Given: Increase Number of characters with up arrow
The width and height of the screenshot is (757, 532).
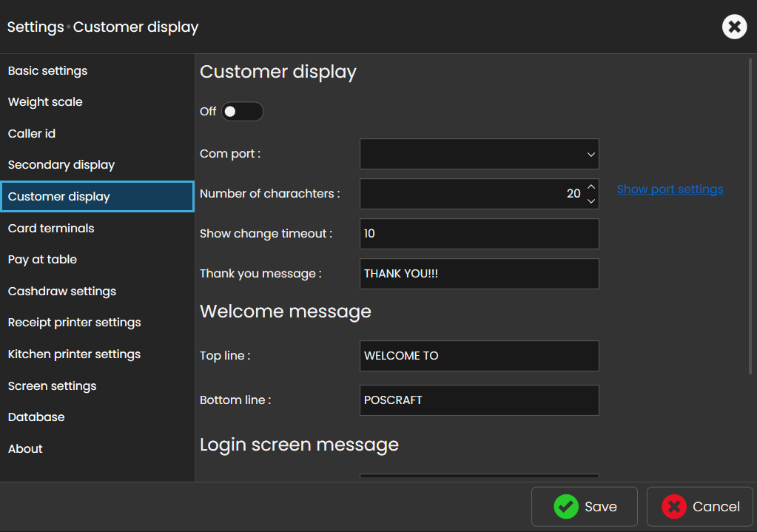Looking at the screenshot, I should click(591, 186).
